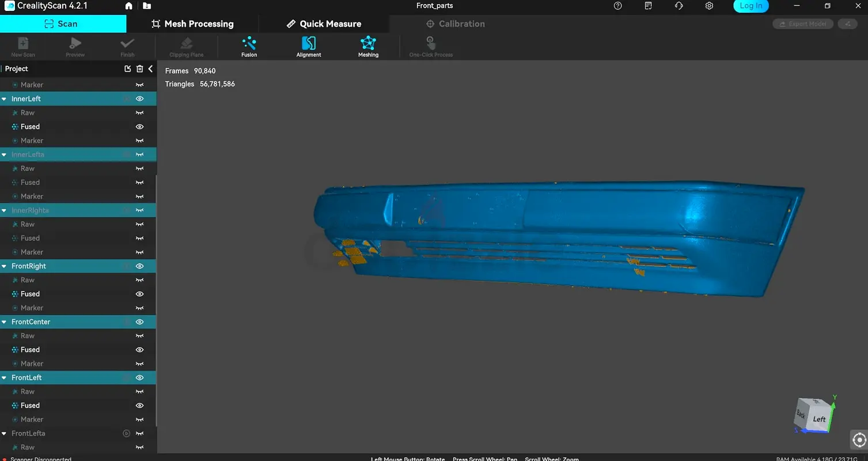The image size is (868, 461).
Task: Collapse the FrontCenter group
Action: pos(4,322)
